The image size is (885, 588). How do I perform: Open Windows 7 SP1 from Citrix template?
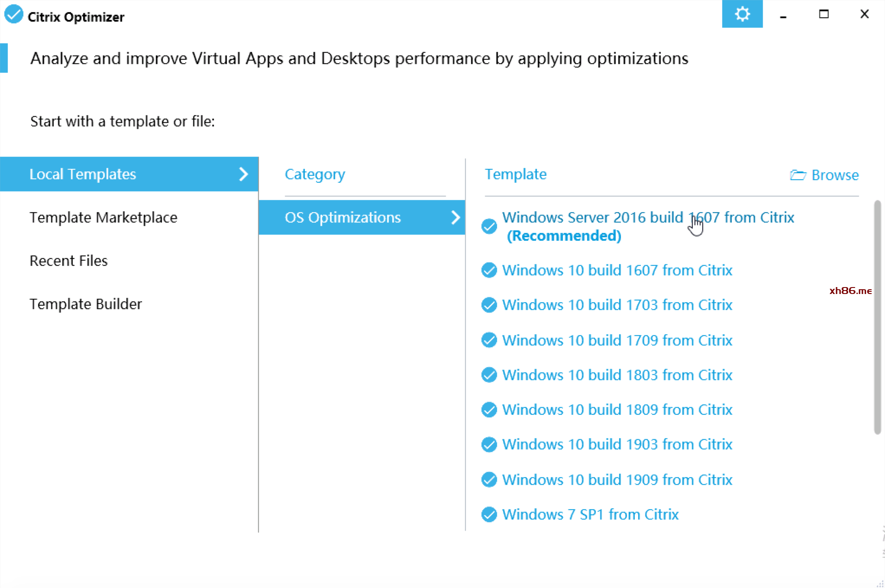tap(590, 514)
